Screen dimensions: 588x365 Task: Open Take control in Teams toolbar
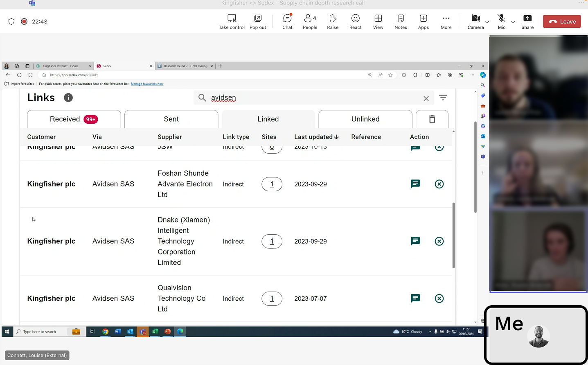[x=232, y=22]
